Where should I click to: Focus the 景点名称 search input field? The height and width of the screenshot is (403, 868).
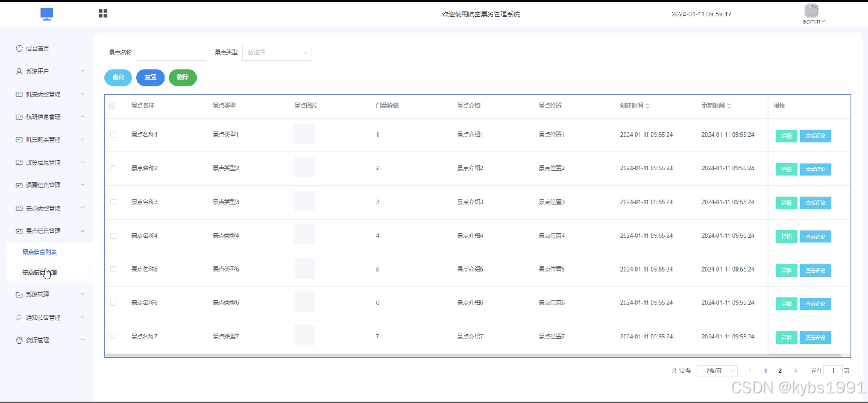171,52
